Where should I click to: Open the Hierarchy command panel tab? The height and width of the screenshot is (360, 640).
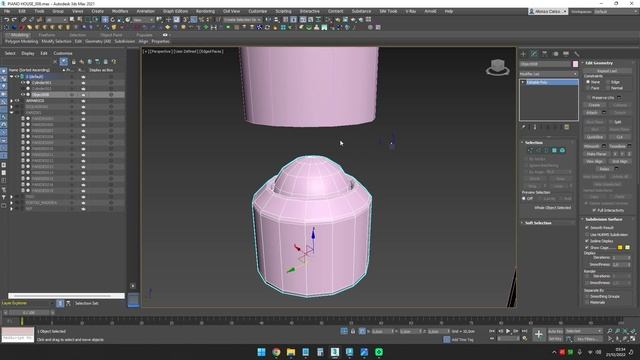tap(544, 53)
